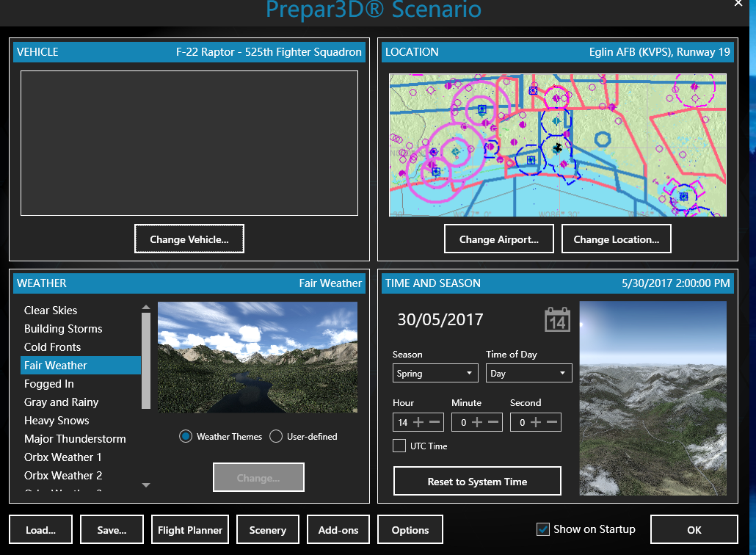Image resolution: width=756 pixels, height=555 pixels.
Task: Open the calendar date picker icon
Action: point(557,320)
